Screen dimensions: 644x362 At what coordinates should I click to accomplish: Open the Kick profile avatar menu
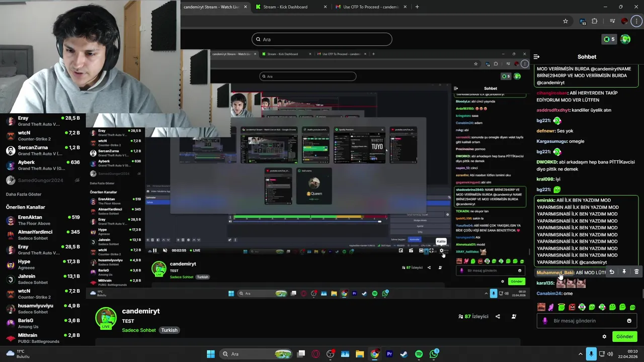tap(625, 39)
